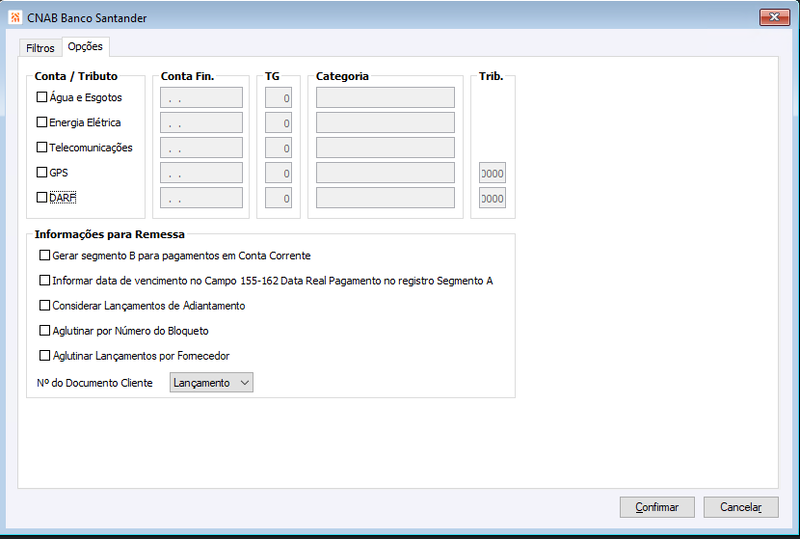
Task: Enable the DARF checkbox
Action: click(42, 197)
